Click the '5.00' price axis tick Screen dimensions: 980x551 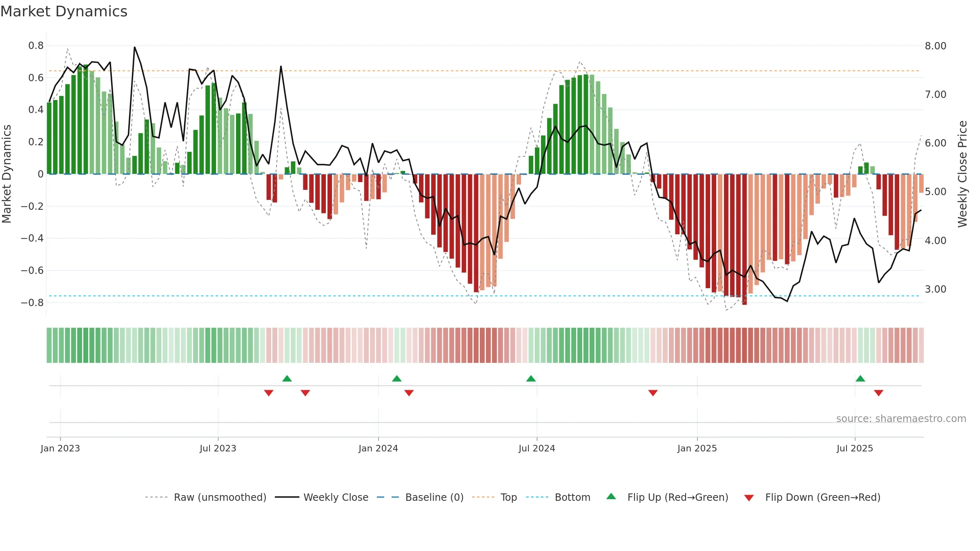tap(936, 192)
